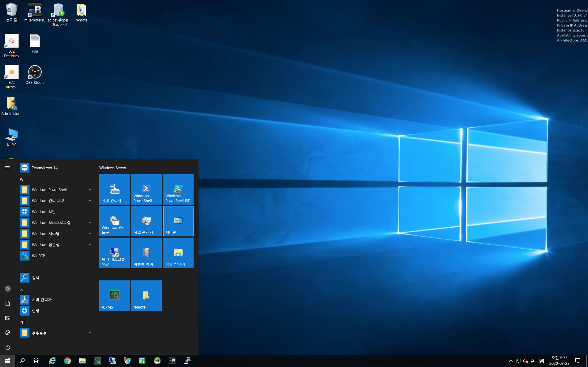Open the 이벤트 뷰어 tile
This screenshot has height=367, width=588.
[x=146, y=253]
